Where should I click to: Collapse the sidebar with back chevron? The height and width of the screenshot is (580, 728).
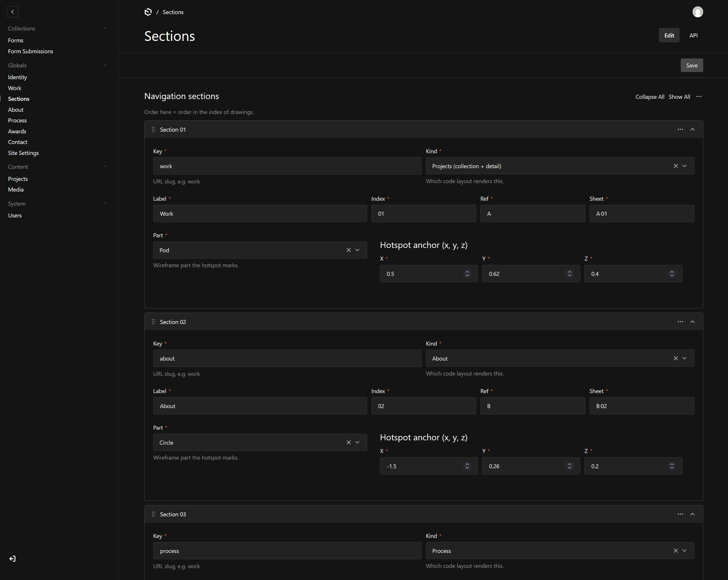tap(12, 12)
